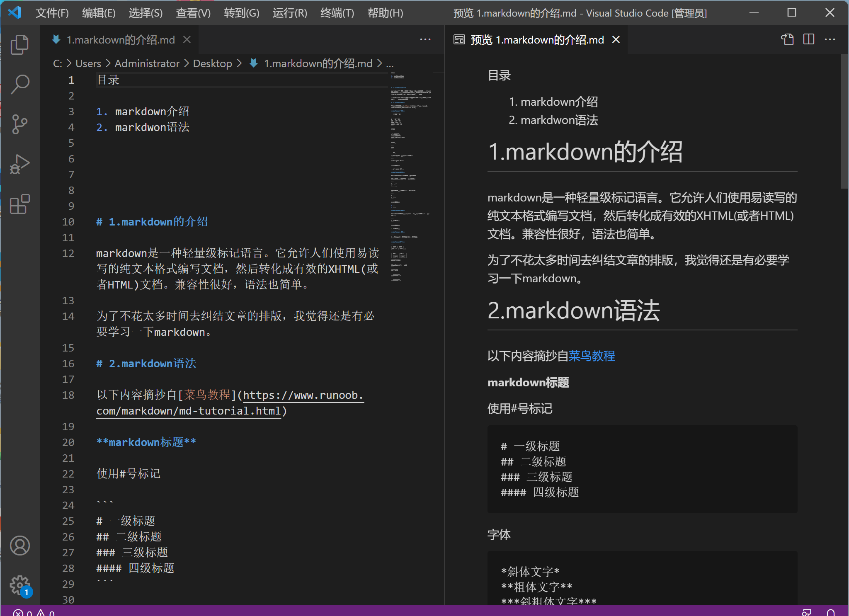Open the Explorer view in activity bar
Screen dimensions: 849x616
click(19, 44)
